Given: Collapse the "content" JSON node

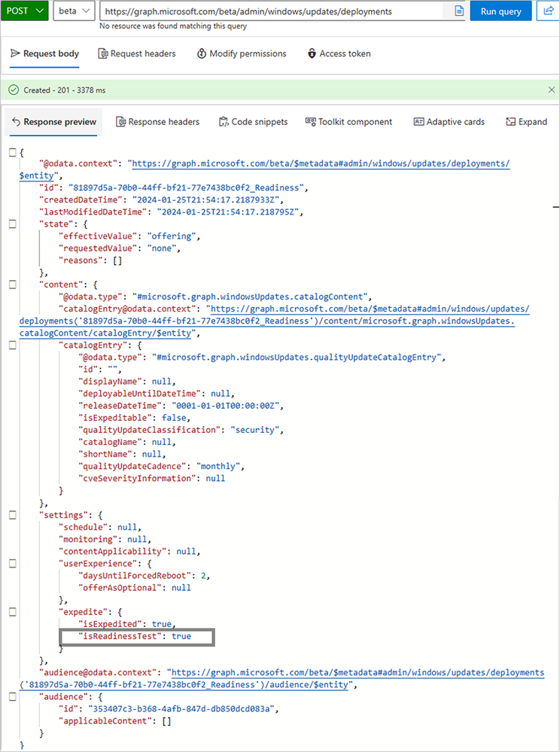Looking at the screenshot, I should pyautogui.click(x=13, y=285).
